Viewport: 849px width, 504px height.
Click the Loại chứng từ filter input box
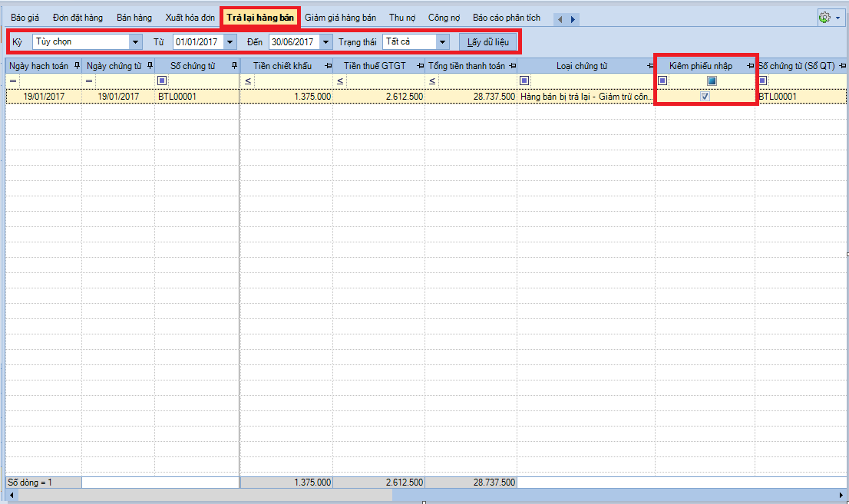coord(593,81)
